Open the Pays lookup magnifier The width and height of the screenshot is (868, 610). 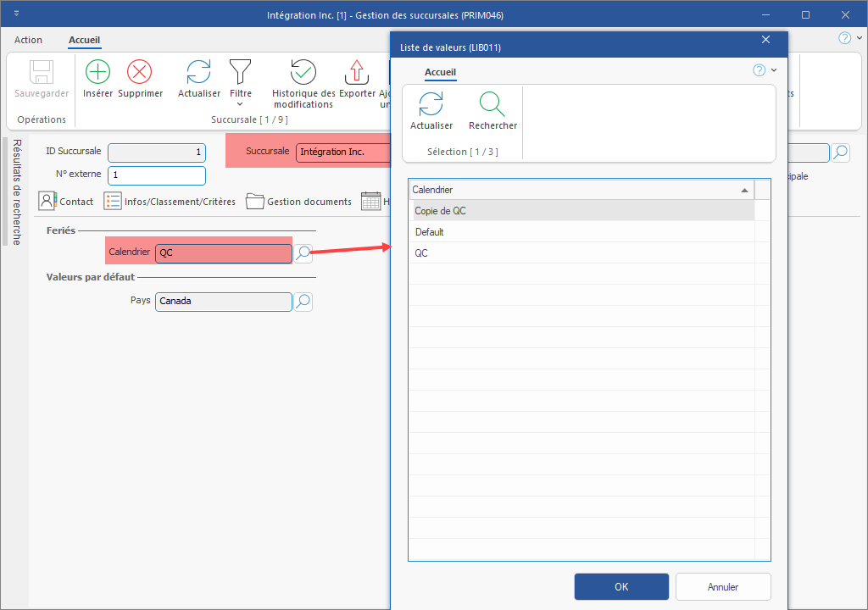click(303, 302)
